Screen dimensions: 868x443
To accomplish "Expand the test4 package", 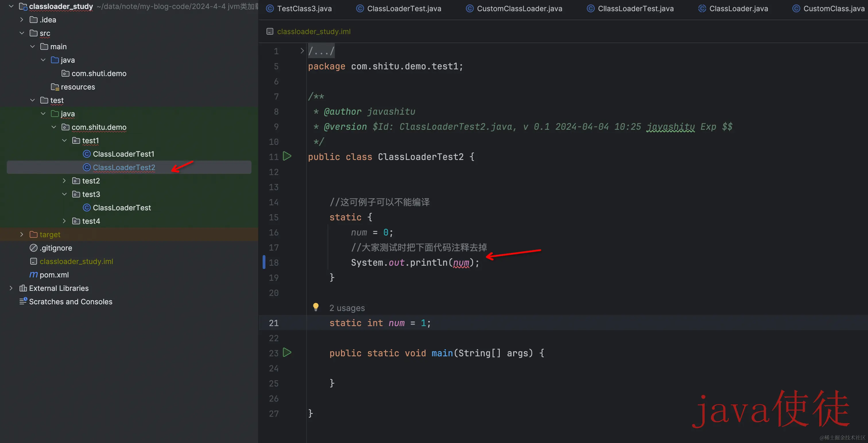I will (x=64, y=221).
